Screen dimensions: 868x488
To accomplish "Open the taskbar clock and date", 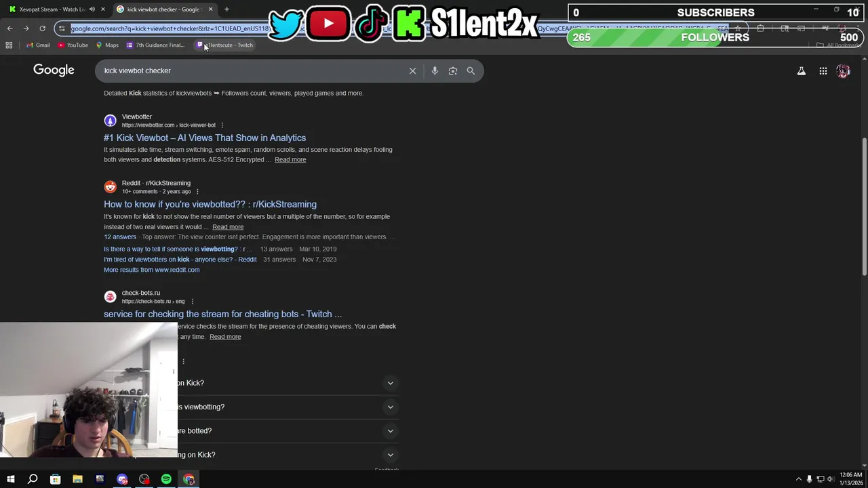I will [x=850, y=479].
